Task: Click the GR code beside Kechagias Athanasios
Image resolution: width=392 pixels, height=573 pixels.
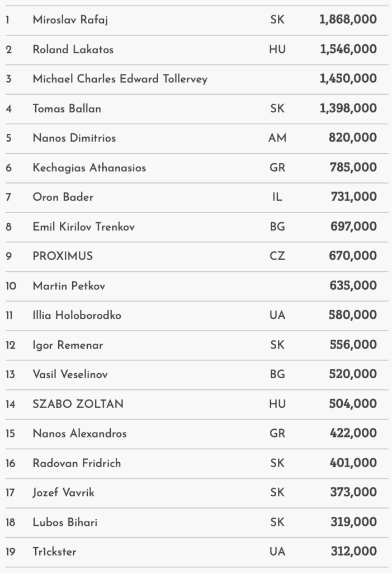Action: coord(277,168)
